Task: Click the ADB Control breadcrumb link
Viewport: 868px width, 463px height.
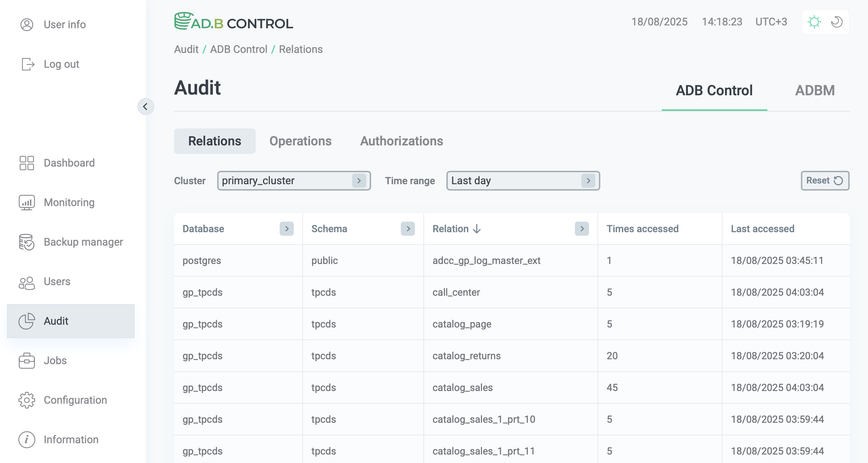Action: point(239,49)
